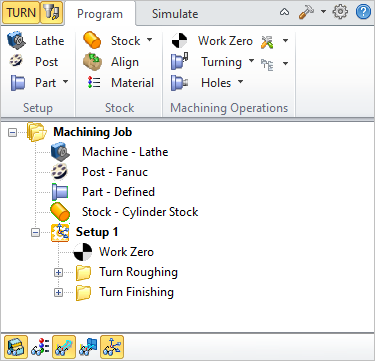Open dropdown arrow beside the tree-structure icon
This screenshot has height=361, width=375.
coord(285,63)
